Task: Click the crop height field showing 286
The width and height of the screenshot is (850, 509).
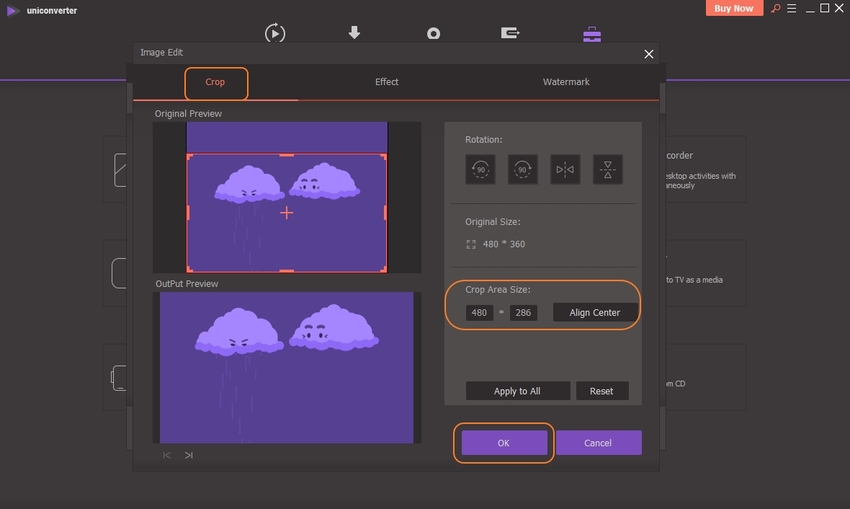Action: [523, 313]
